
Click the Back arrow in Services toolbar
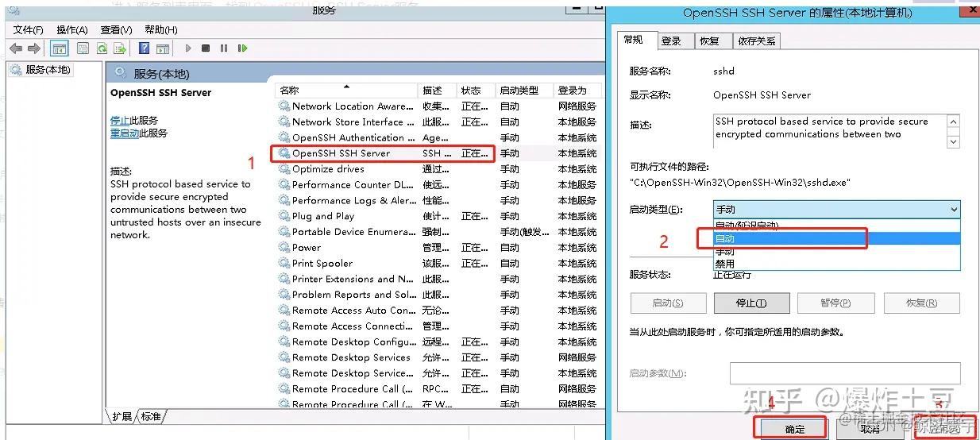(15, 48)
